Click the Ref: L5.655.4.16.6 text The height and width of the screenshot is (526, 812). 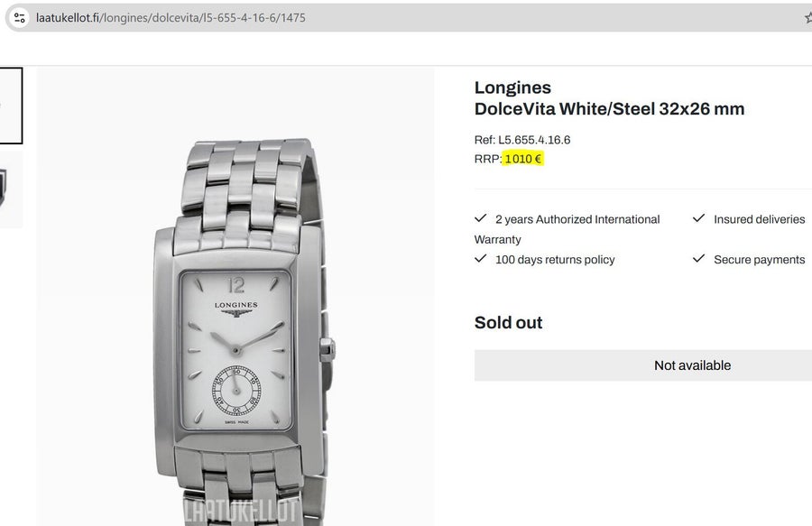point(522,140)
